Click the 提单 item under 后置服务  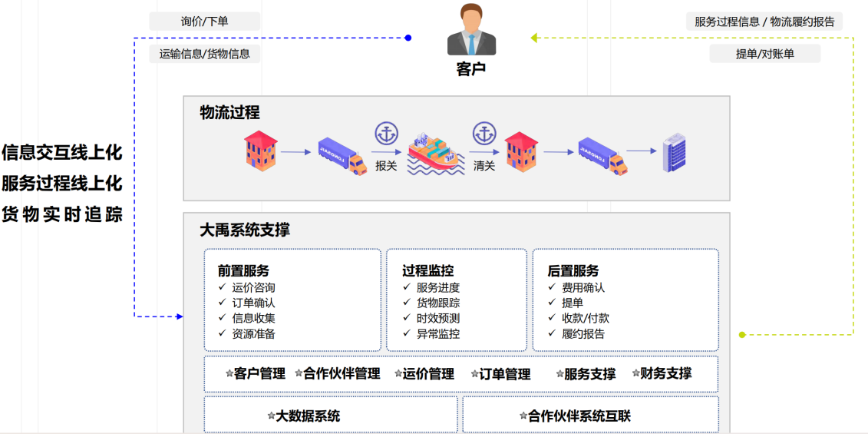tap(573, 303)
